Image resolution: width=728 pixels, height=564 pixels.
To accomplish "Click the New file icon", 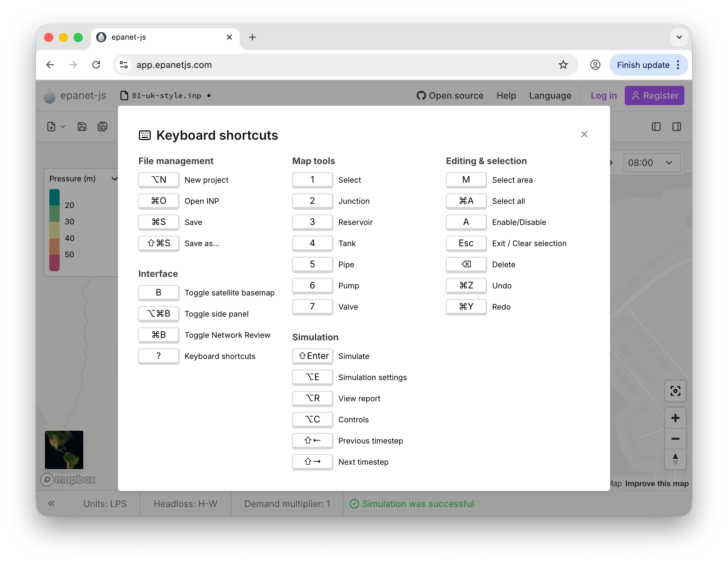I will tap(51, 127).
